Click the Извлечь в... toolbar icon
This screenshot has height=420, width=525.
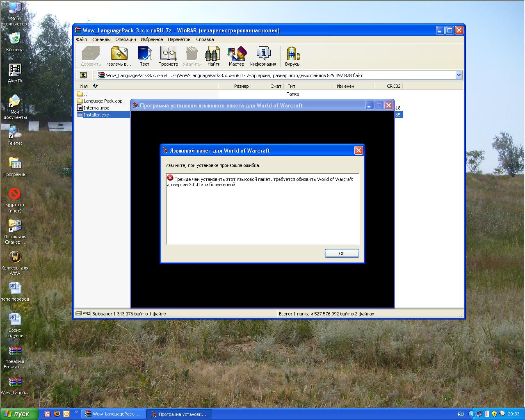[x=119, y=56]
